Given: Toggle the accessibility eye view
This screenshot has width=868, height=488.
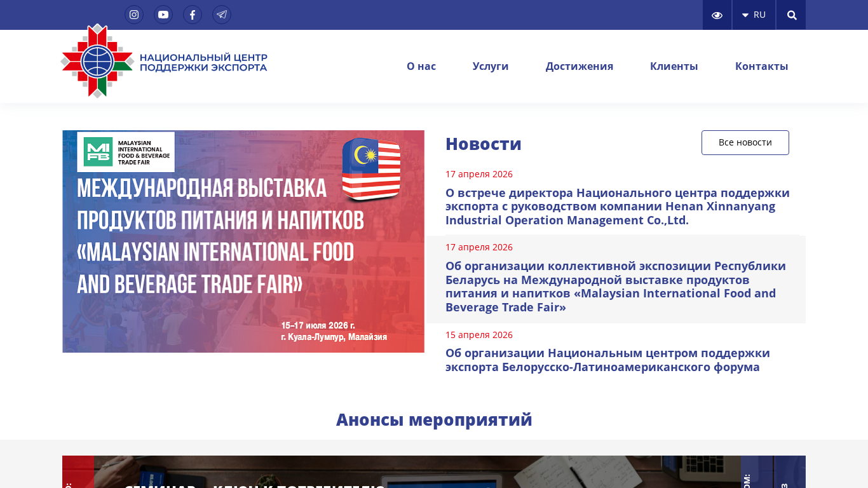Looking at the screenshot, I should point(717,15).
